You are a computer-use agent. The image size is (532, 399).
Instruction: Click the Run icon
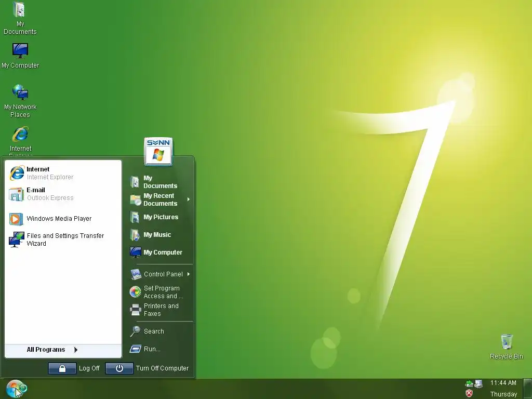click(136, 349)
